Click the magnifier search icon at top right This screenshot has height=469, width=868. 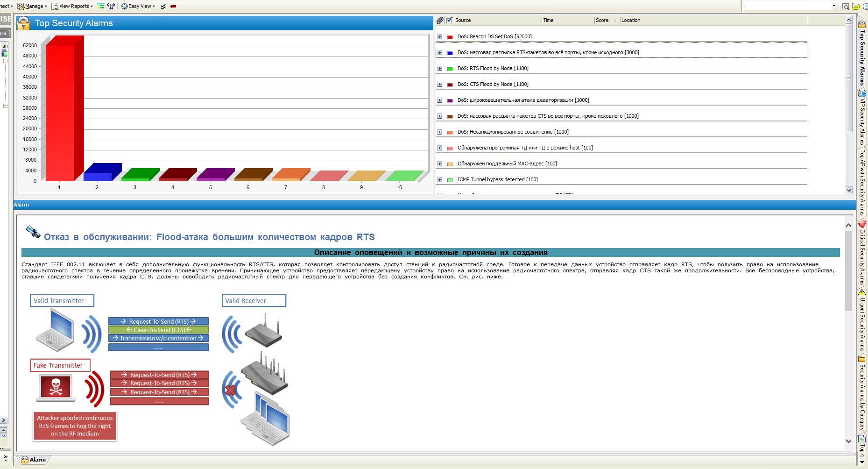846,6
